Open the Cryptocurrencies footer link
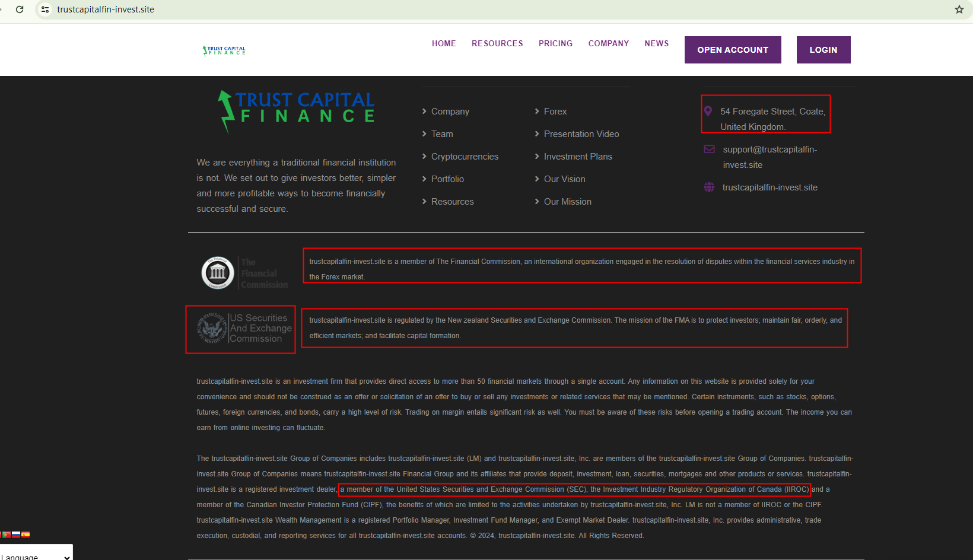The image size is (973, 560). coord(465,157)
